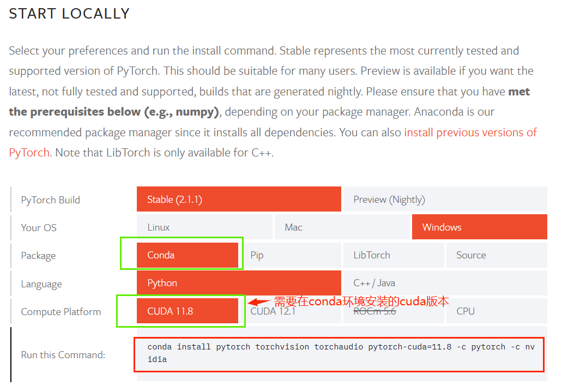Choose Linux as the operating system
562x392 pixels.
point(204,227)
